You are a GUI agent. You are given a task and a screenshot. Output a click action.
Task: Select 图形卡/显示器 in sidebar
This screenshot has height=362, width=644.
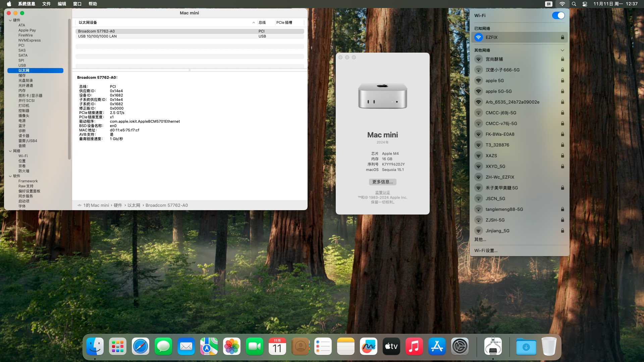31,96
